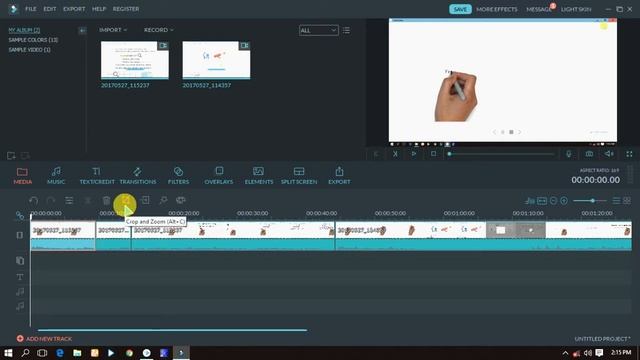Click the preview progress slider
640x360 pixels.
502,154
